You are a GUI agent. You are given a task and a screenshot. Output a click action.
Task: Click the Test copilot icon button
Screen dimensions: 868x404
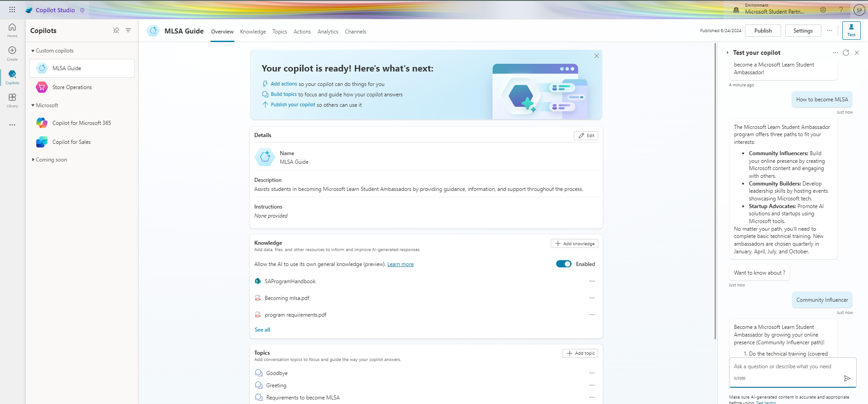(x=851, y=30)
